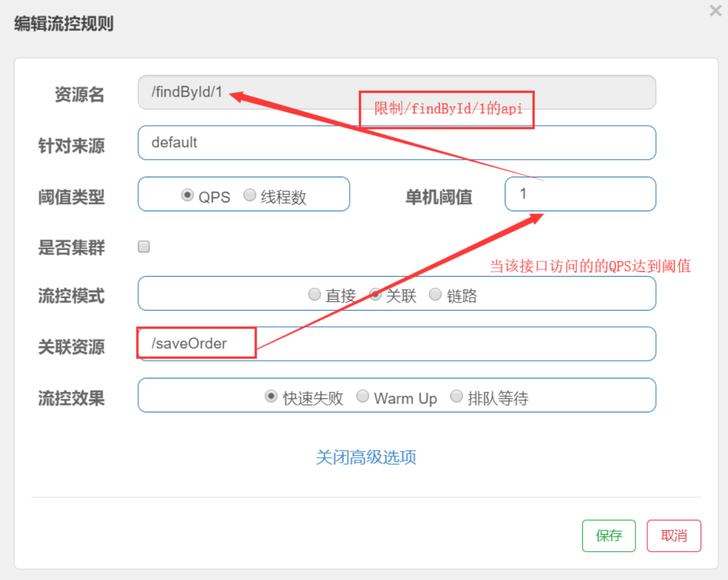Select the QPS threshold type radio
728x580 pixels.
pos(187,195)
